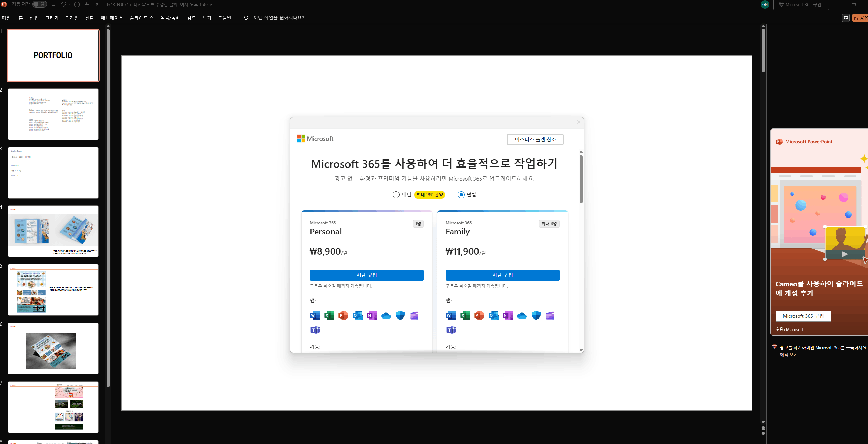Switch to the 도움말 ribbon tab
868x444 pixels.
coord(225,18)
